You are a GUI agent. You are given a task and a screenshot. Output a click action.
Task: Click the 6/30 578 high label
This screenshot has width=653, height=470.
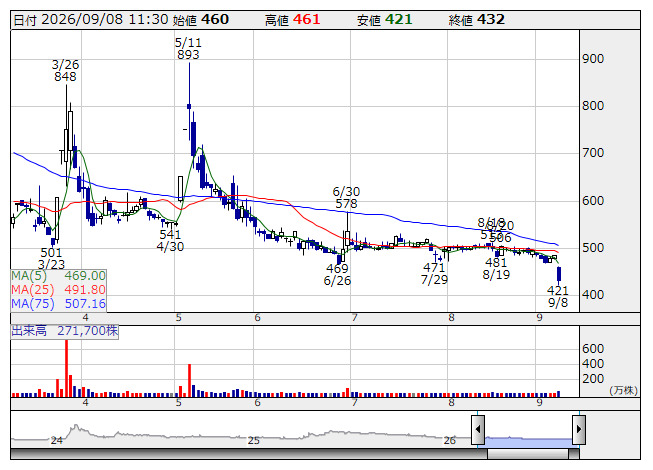point(346,198)
